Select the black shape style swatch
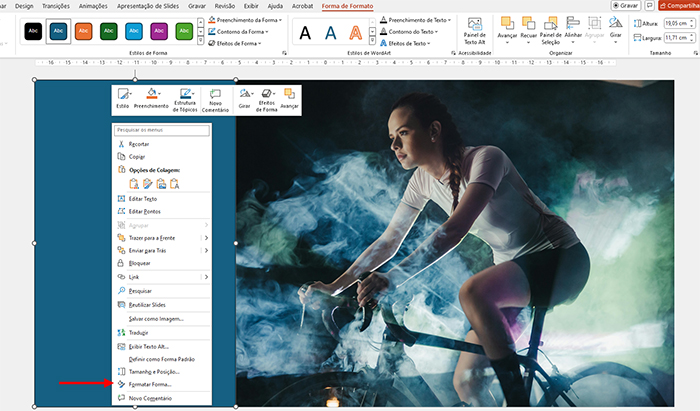The image size is (700, 411). click(33, 31)
